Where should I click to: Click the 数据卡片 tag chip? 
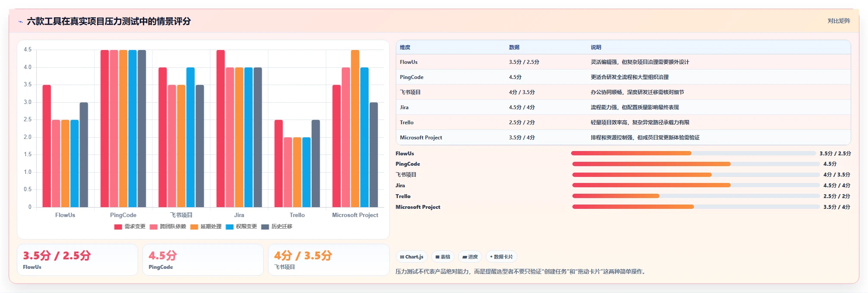tap(502, 257)
